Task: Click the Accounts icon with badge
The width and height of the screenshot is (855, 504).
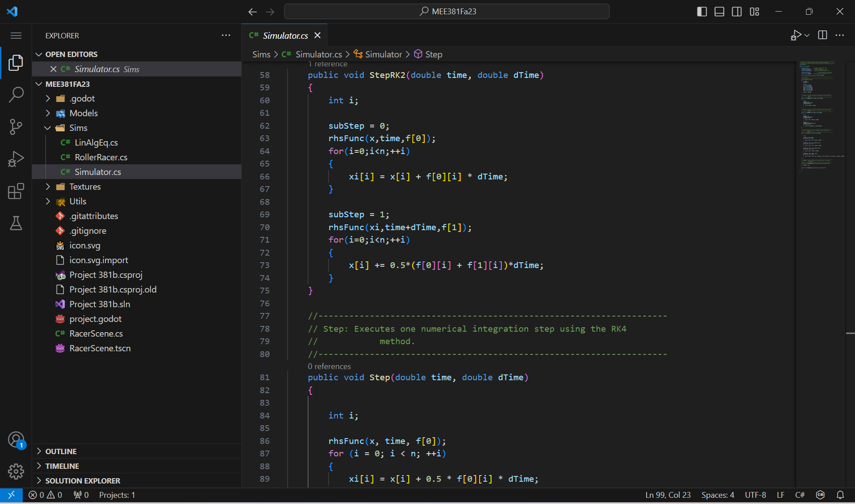Action: click(x=16, y=440)
